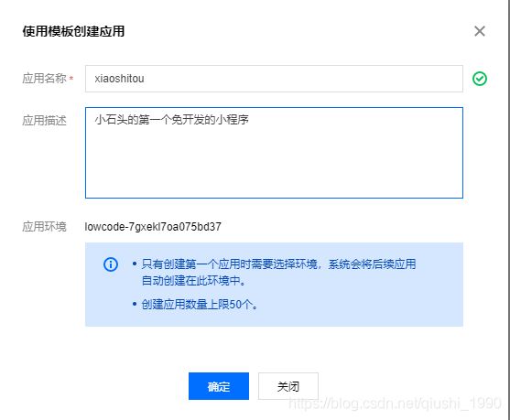Click the blue info circle icon

111,264
